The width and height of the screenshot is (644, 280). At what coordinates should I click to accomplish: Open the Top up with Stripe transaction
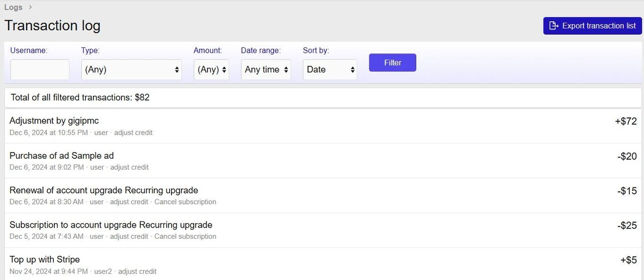(x=44, y=260)
